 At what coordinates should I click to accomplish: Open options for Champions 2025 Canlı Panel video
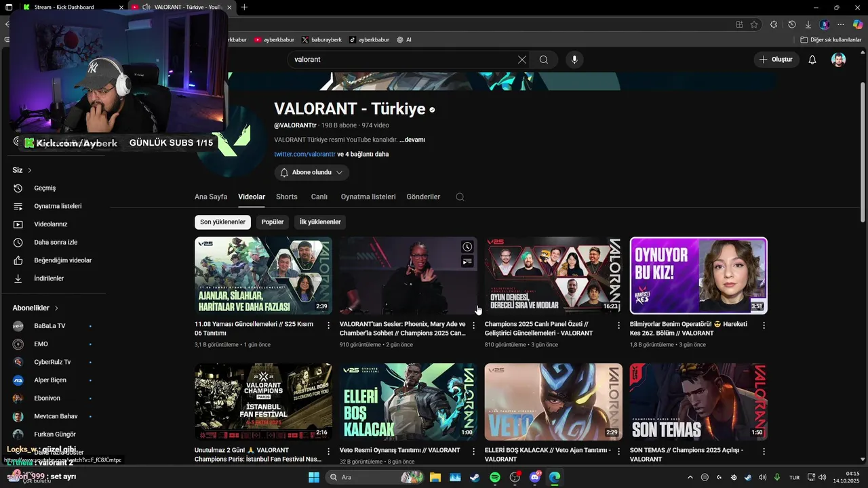click(x=618, y=325)
